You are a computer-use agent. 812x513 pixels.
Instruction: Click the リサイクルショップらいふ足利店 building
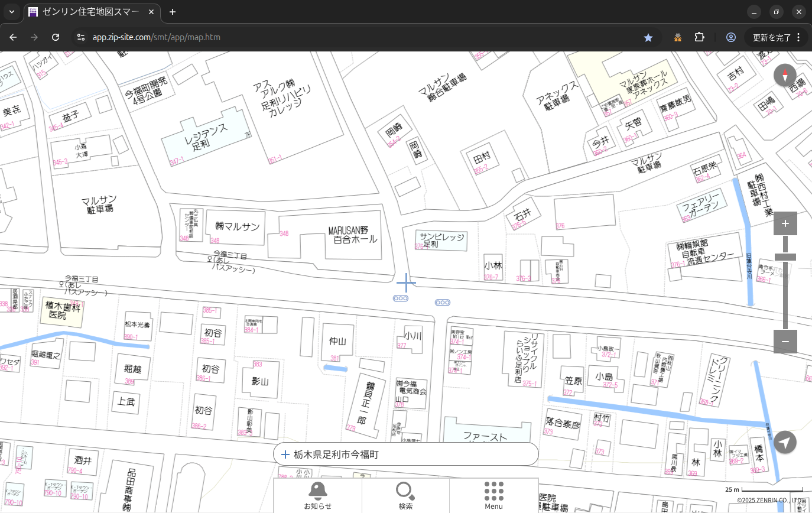tap(523, 358)
